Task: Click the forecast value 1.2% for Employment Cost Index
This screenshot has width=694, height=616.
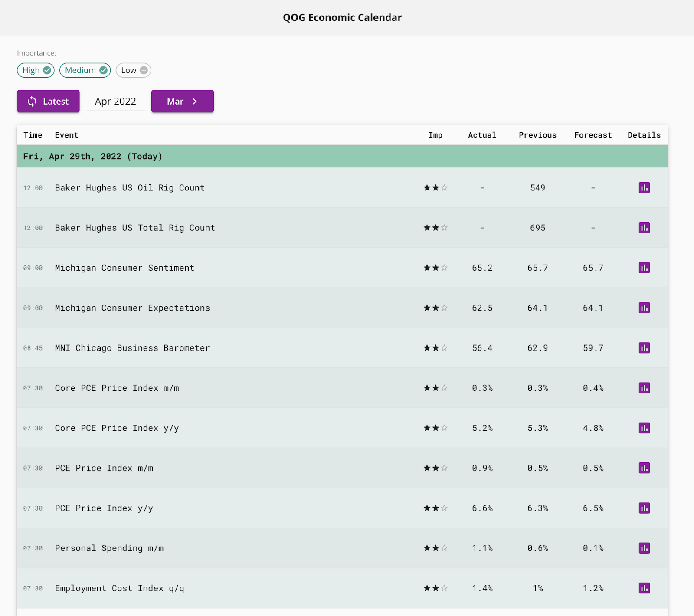Action: tap(593, 588)
